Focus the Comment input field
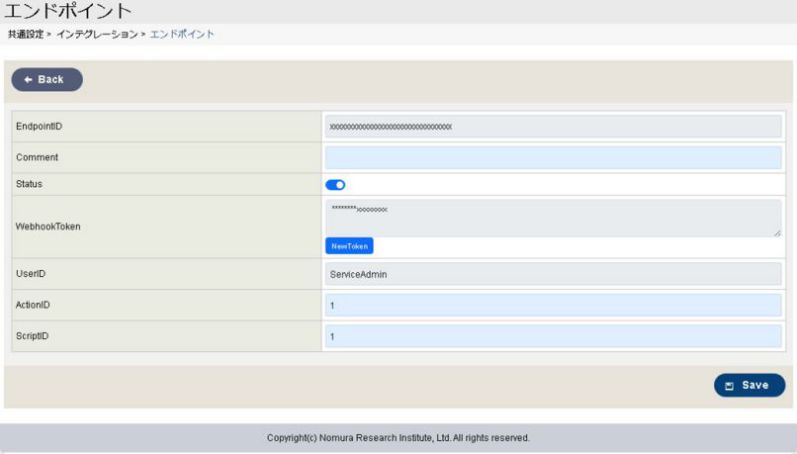Viewport: 797px width, 454px height. tap(553, 158)
